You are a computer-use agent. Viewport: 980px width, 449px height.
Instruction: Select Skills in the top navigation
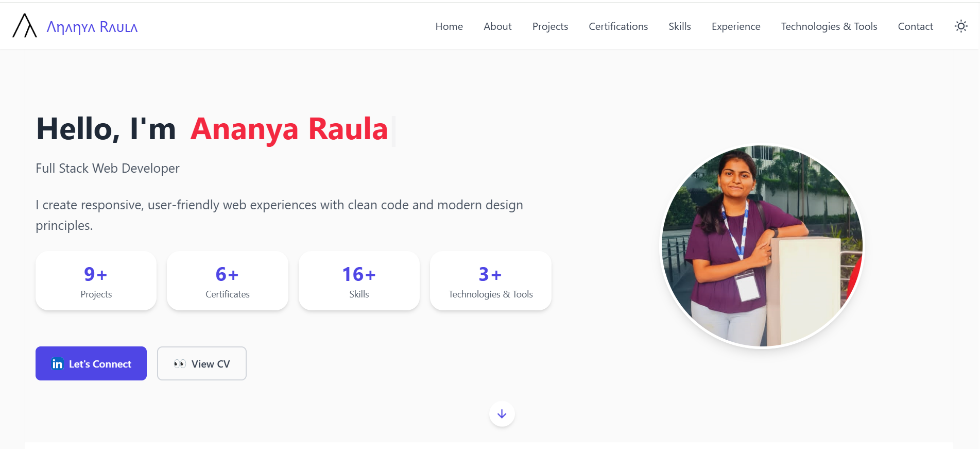point(680,26)
